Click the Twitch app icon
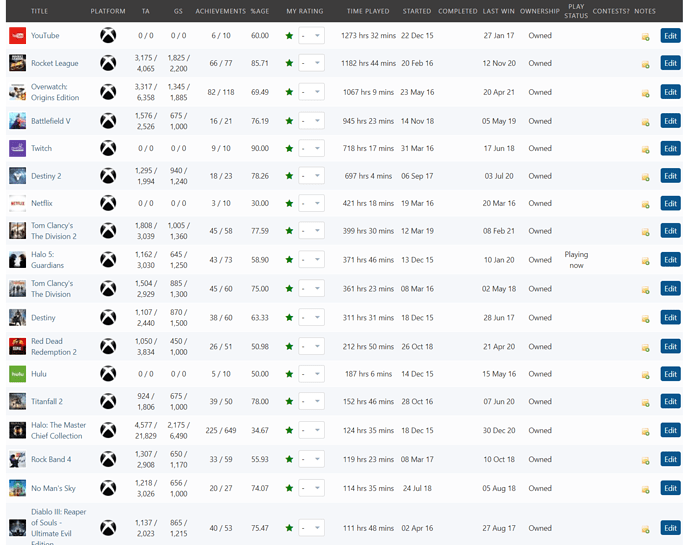This screenshot has width=690, height=545. (x=18, y=148)
